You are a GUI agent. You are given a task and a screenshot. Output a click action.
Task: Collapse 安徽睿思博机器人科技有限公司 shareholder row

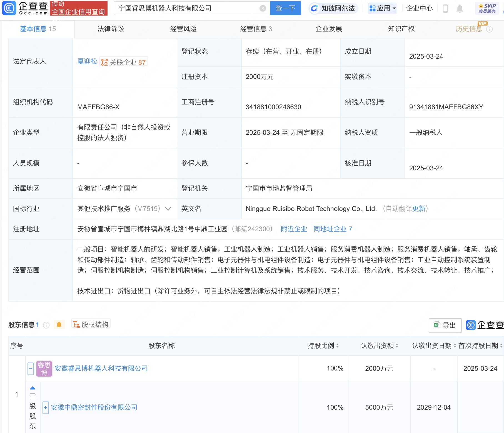pos(31,369)
